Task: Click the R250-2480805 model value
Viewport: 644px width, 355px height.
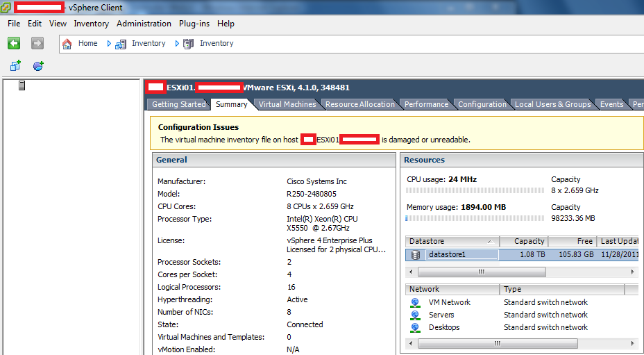Action: (312, 194)
